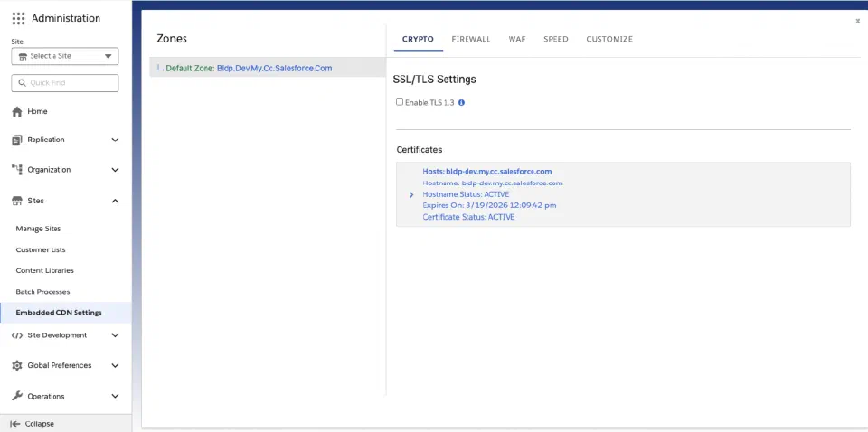
Task: Click the store icon in site selector
Action: [24, 56]
